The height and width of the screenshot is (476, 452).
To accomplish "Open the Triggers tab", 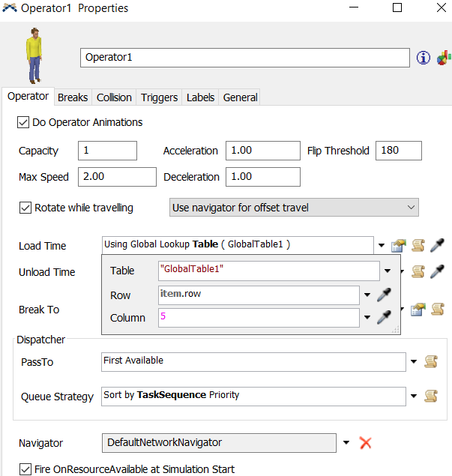I will pyautogui.click(x=159, y=97).
